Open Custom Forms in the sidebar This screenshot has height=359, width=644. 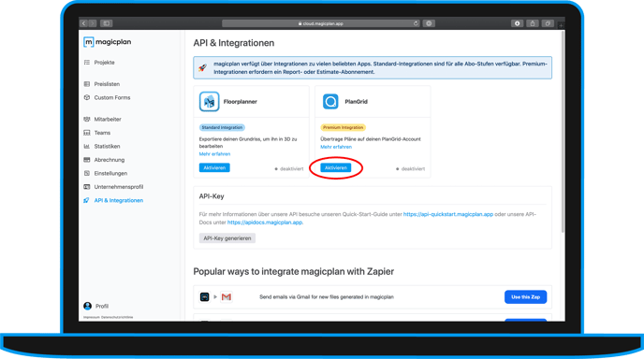click(x=112, y=97)
